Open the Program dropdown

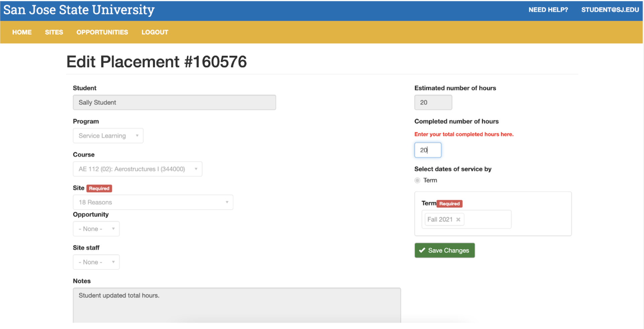(108, 136)
